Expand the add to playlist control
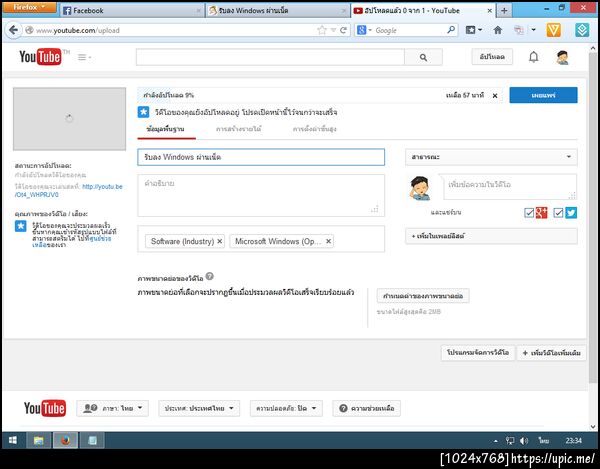600x469 pixels. [x=491, y=236]
